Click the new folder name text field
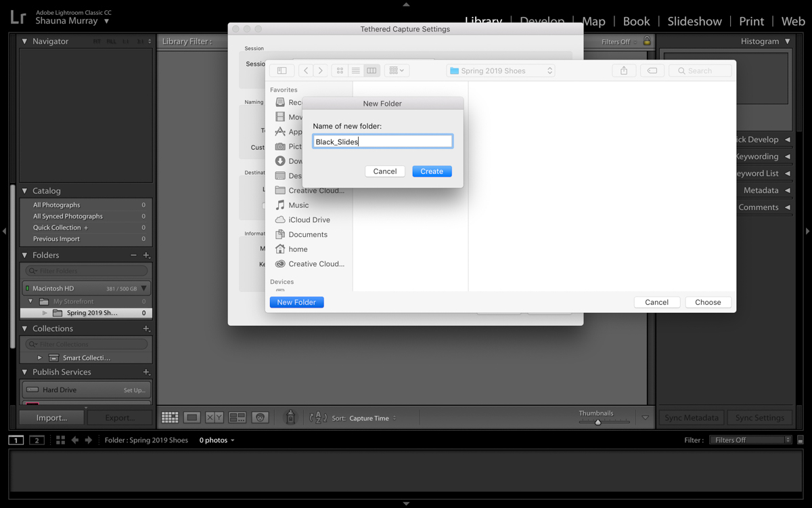The width and height of the screenshot is (812, 508). coord(382,142)
